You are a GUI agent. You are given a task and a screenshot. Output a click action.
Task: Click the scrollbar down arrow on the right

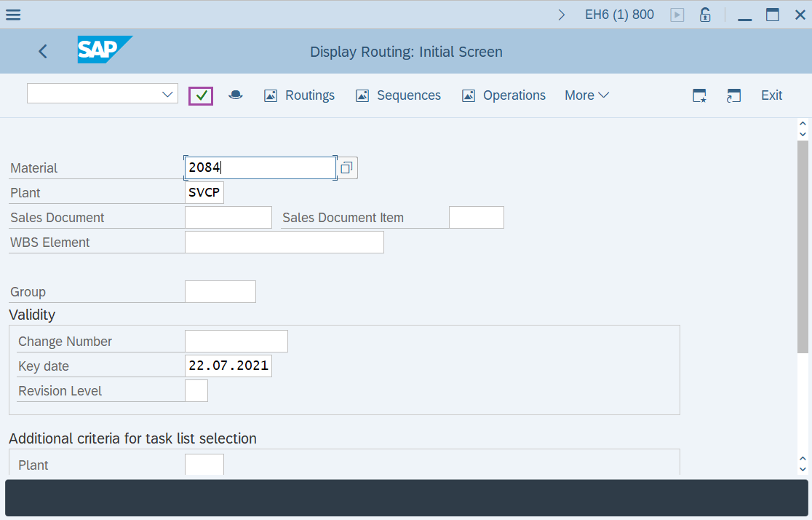(x=801, y=470)
